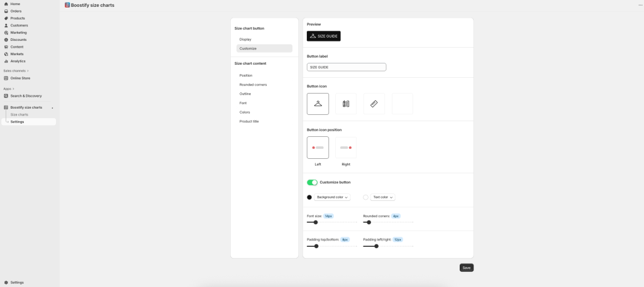Open Settings under Boostify size charts

coord(29,122)
